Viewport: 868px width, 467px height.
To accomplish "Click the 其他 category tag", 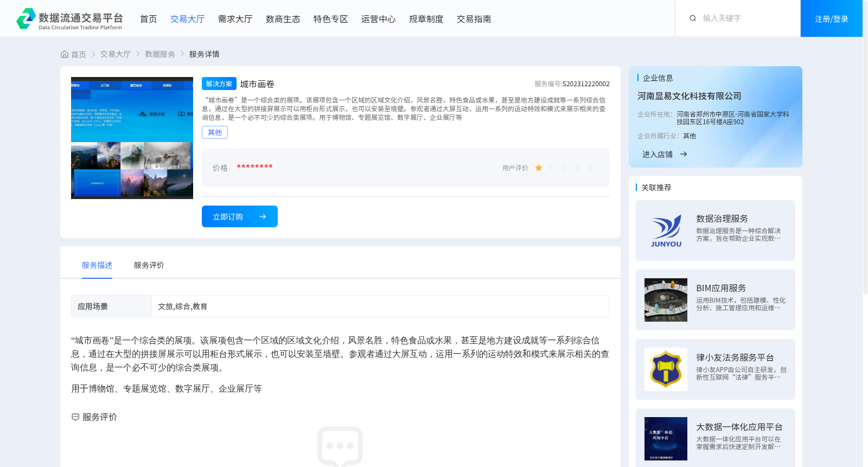I will (215, 132).
